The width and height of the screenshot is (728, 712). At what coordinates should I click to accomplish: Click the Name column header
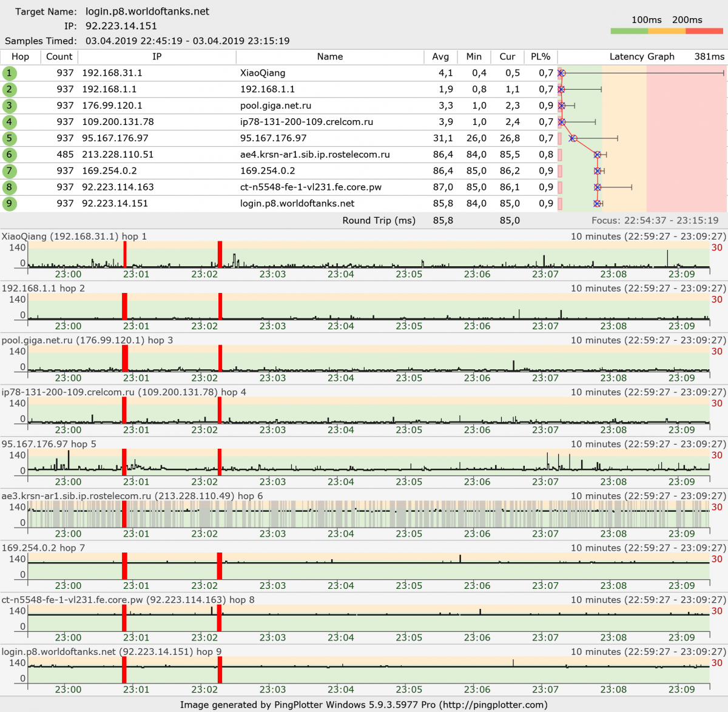330,56
